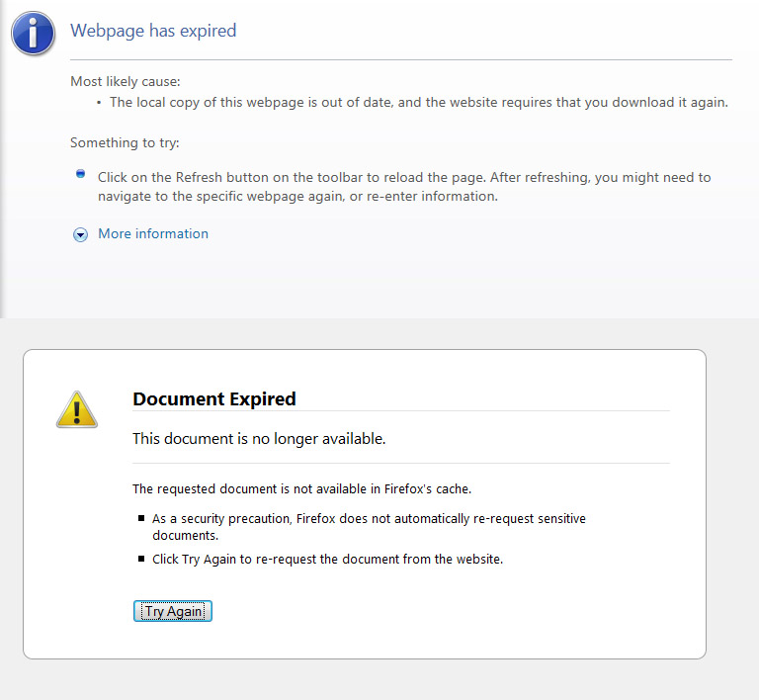This screenshot has width=759, height=700.
Task: Click the security precaution bullet sentence
Action: [369, 526]
